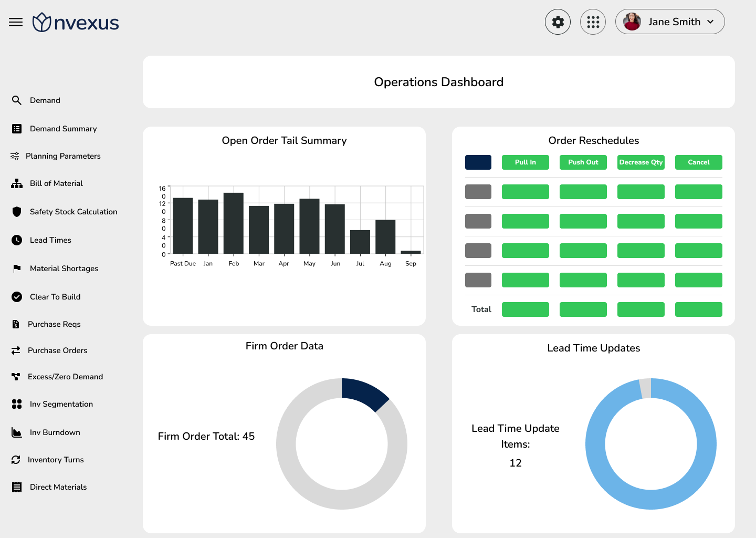Click the Pull In button

tap(526, 162)
